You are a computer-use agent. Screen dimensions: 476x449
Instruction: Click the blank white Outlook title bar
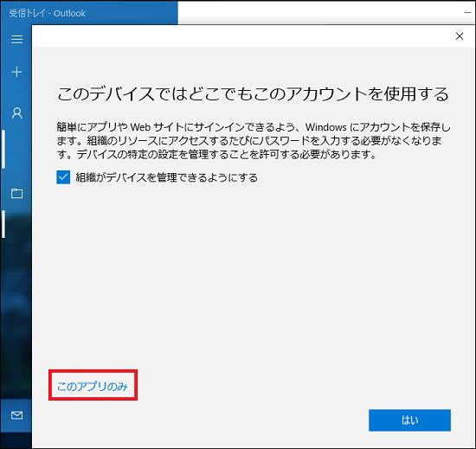click(x=318, y=13)
